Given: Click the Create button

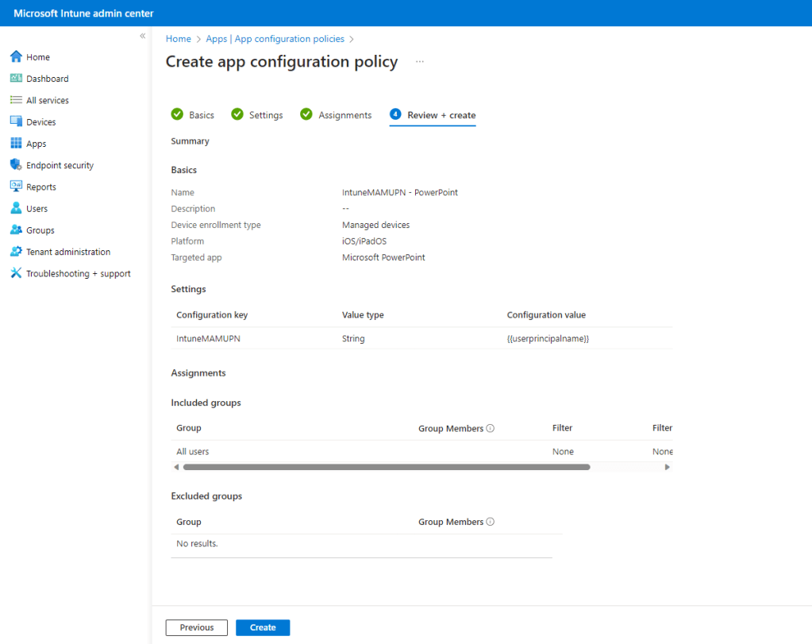Looking at the screenshot, I should click(263, 627).
